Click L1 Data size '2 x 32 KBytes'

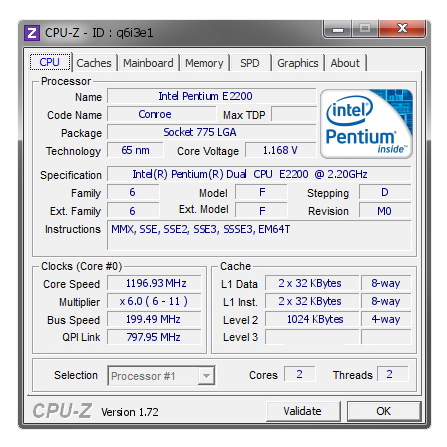[312, 283]
